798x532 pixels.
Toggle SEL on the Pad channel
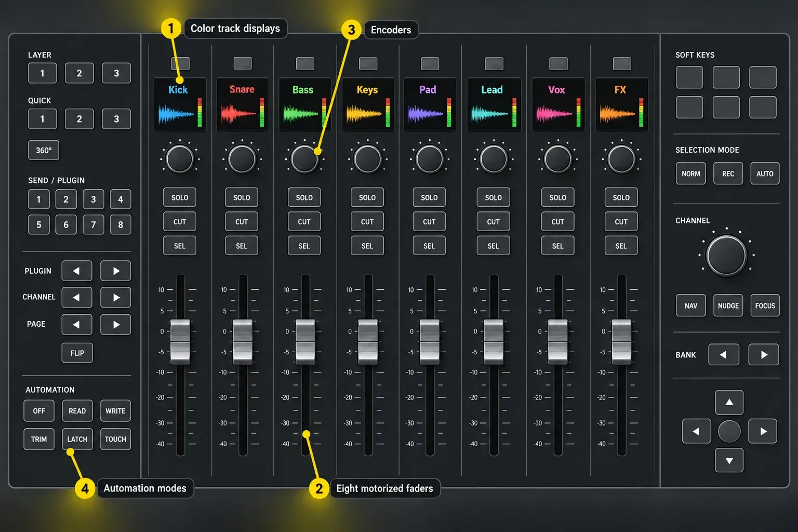(x=429, y=246)
